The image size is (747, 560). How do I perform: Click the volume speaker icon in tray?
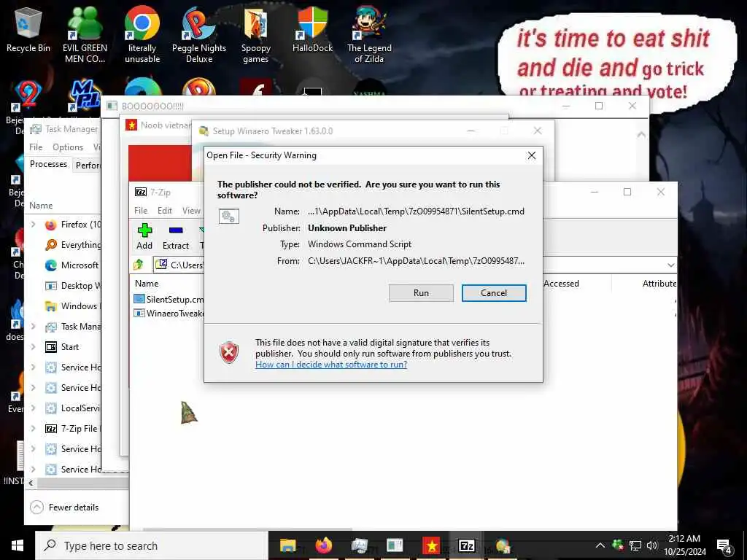point(651,545)
